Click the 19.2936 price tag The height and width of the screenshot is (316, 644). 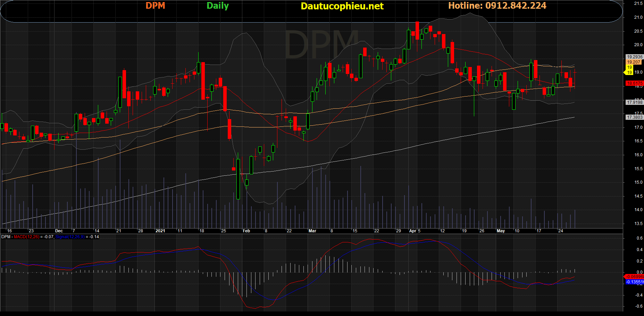(x=635, y=57)
